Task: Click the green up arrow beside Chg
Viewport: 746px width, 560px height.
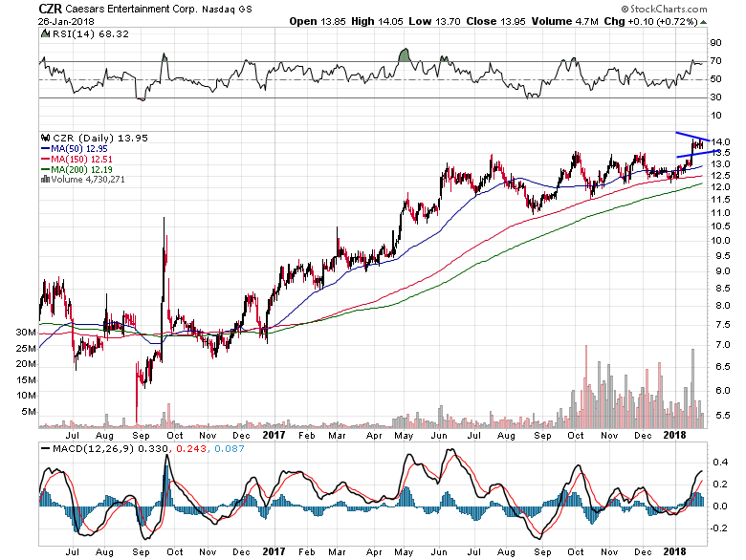Action: 703,21
